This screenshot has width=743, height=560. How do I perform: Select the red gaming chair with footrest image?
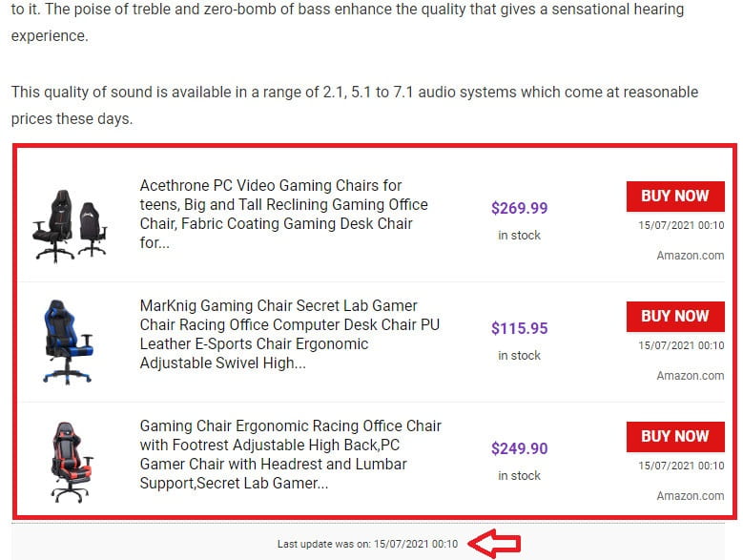[67, 462]
